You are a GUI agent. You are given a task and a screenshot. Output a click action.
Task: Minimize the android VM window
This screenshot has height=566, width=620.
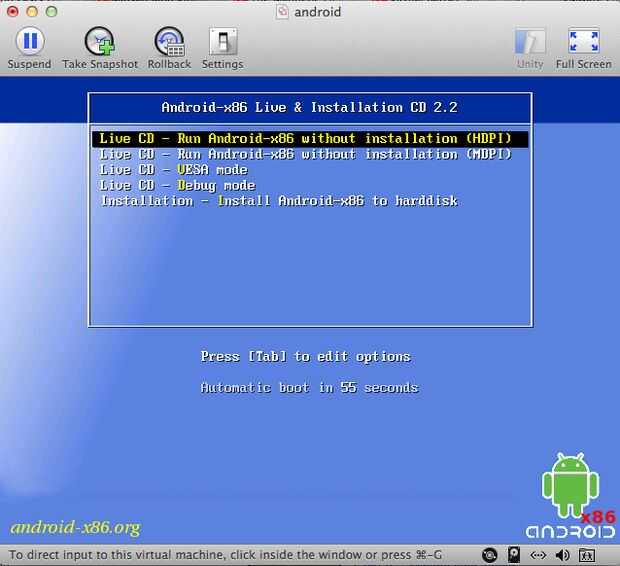coord(32,11)
